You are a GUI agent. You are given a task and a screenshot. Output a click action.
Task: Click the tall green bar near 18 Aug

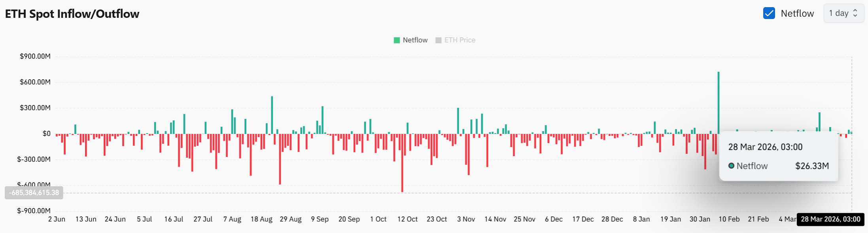pyautogui.click(x=272, y=115)
